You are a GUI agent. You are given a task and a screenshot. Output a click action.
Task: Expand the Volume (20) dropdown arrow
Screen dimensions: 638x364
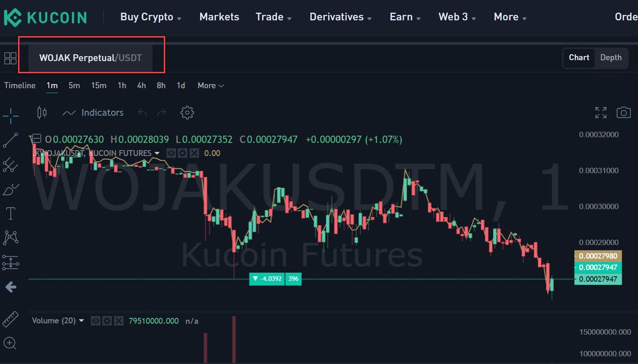click(x=81, y=321)
